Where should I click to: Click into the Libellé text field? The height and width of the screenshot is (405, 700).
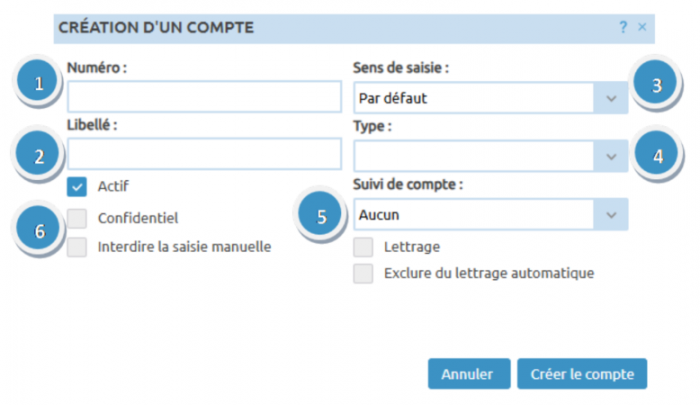[x=205, y=154]
